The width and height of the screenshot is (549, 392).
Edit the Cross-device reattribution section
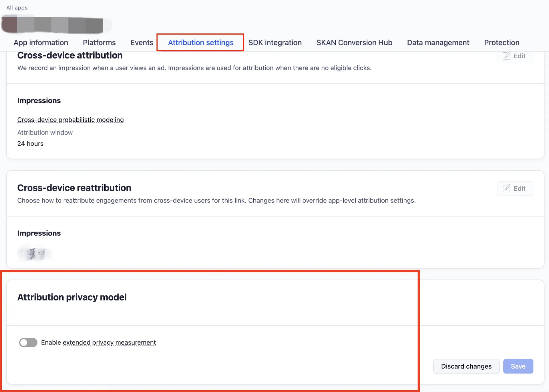coord(515,189)
